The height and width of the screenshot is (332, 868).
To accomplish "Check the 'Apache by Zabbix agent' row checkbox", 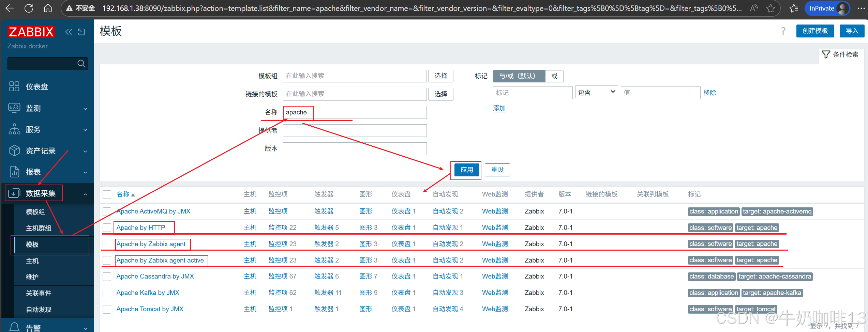I will pyautogui.click(x=107, y=244).
